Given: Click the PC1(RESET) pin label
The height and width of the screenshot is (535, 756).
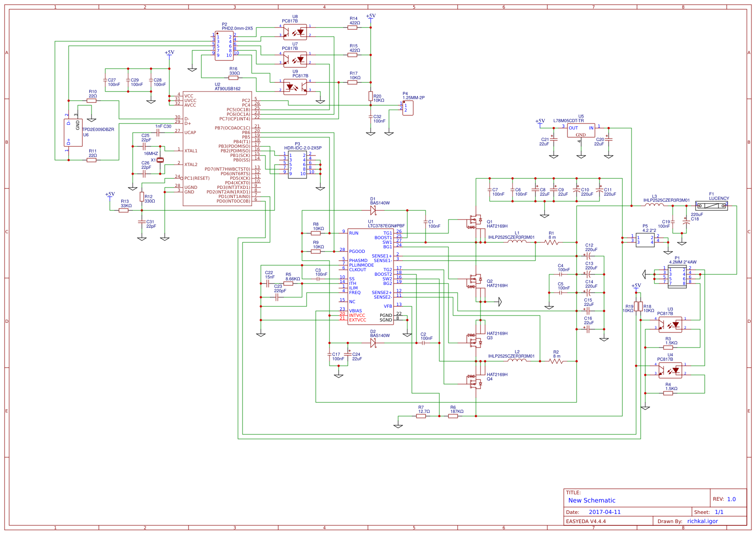Looking at the screenshot, I should click(197, 178).
